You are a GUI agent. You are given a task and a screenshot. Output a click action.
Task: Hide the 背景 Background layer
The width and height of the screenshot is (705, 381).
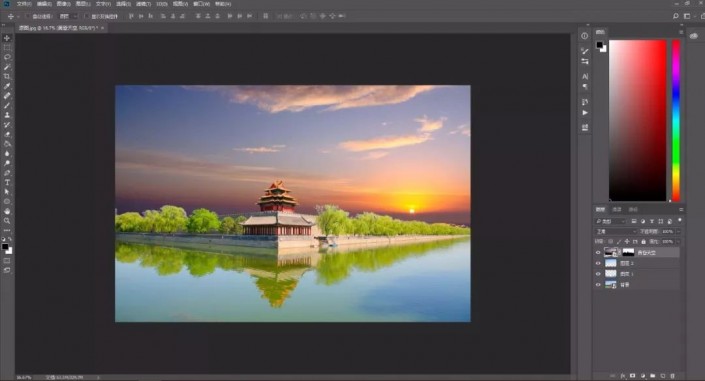[598, 285]
